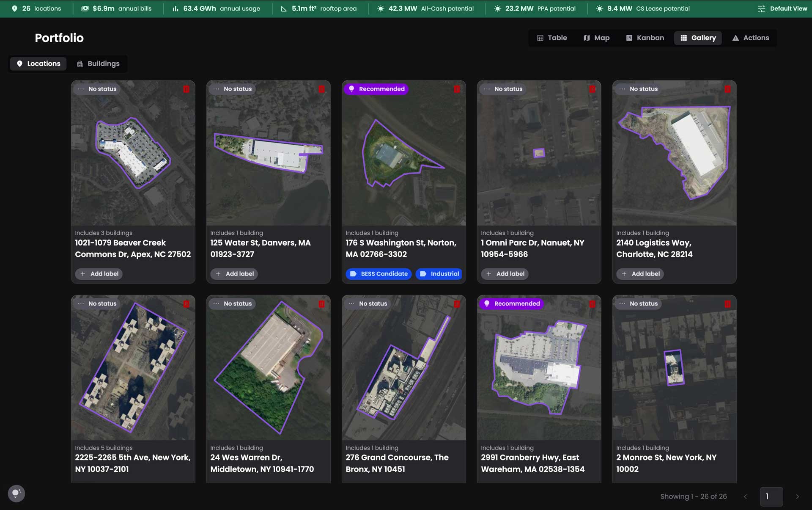Add label to 1 Omni Parc Dr card
This screenshot has width=812, height=510.
pos(505,274)
